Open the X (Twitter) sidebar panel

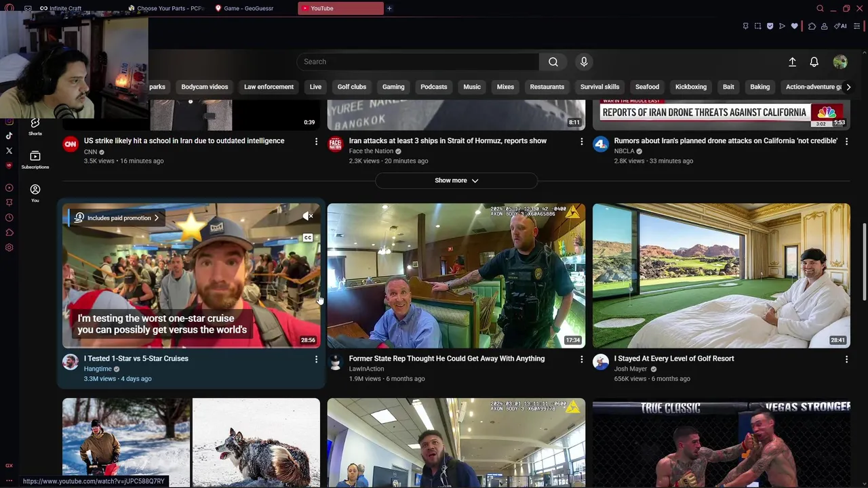coord(9,150)
